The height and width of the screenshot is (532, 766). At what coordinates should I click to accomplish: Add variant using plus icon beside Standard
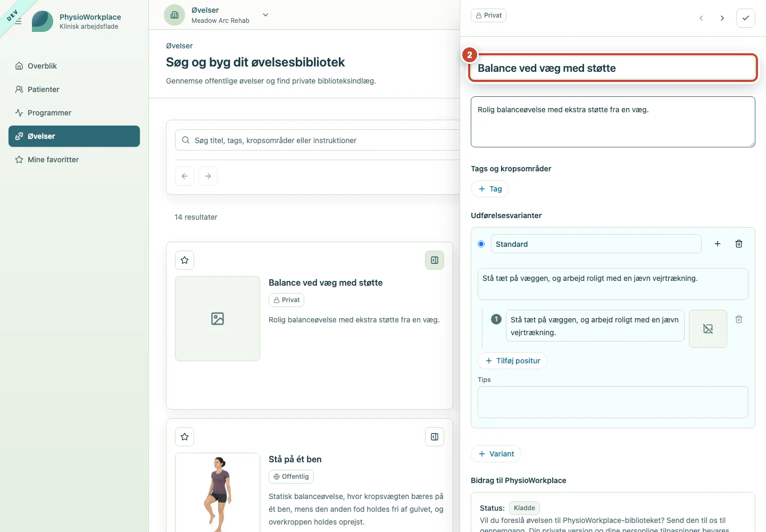coord(718,244)
